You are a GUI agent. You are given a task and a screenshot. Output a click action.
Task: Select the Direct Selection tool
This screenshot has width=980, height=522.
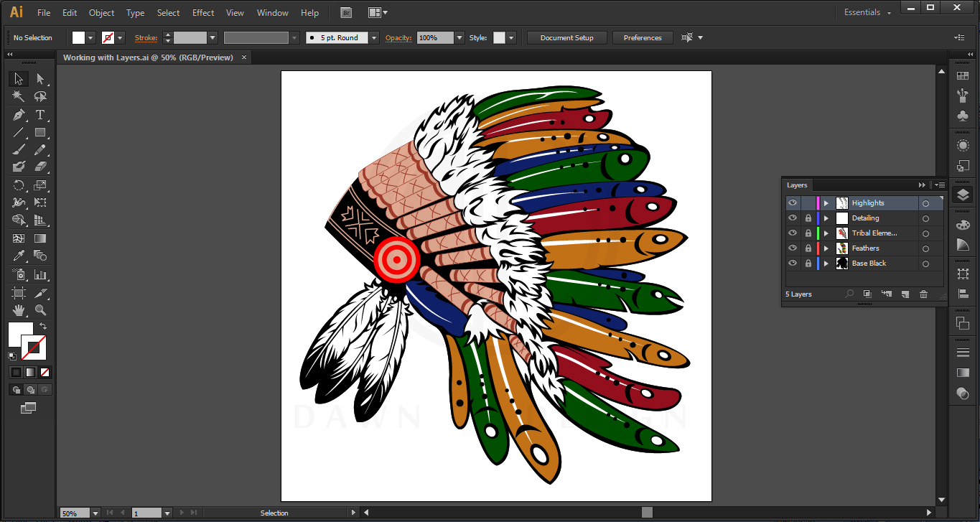(x=40, y=79)
